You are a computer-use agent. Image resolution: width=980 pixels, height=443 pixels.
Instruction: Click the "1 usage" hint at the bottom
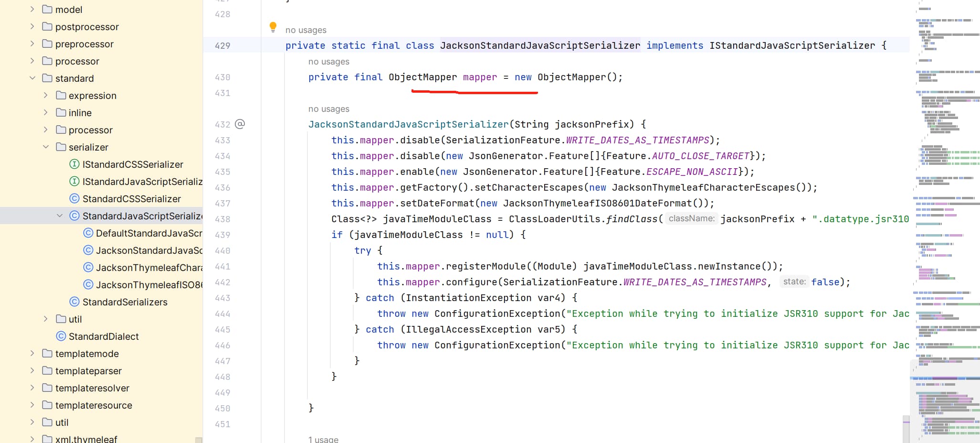pos(323,439)
